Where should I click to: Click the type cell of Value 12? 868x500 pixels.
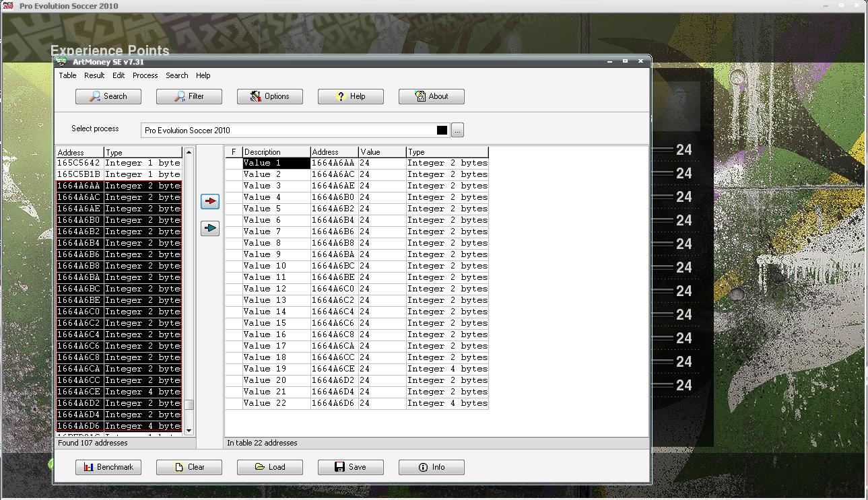point(447,289)
